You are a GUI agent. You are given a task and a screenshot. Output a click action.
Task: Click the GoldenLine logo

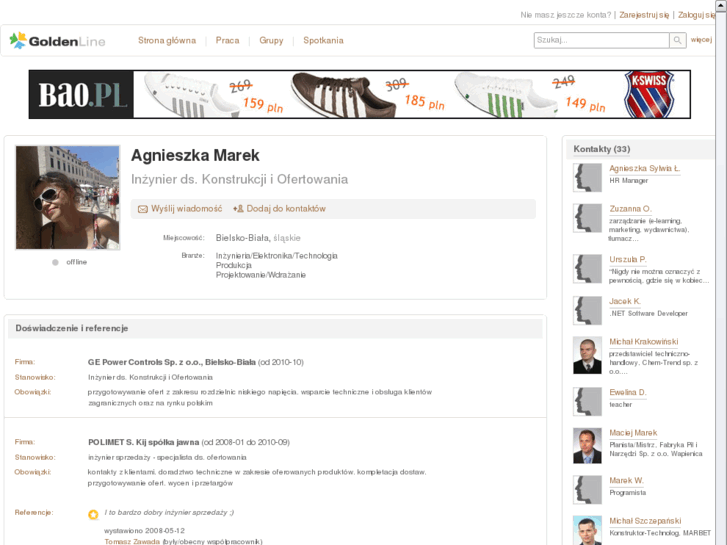(x=57, y=41)
